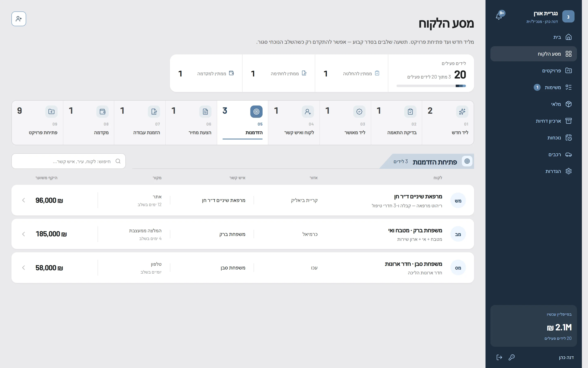Click the סמ avatar of משפחת סבן row
Viewport: 588px width, 368px height.
[x=458, y=268]
